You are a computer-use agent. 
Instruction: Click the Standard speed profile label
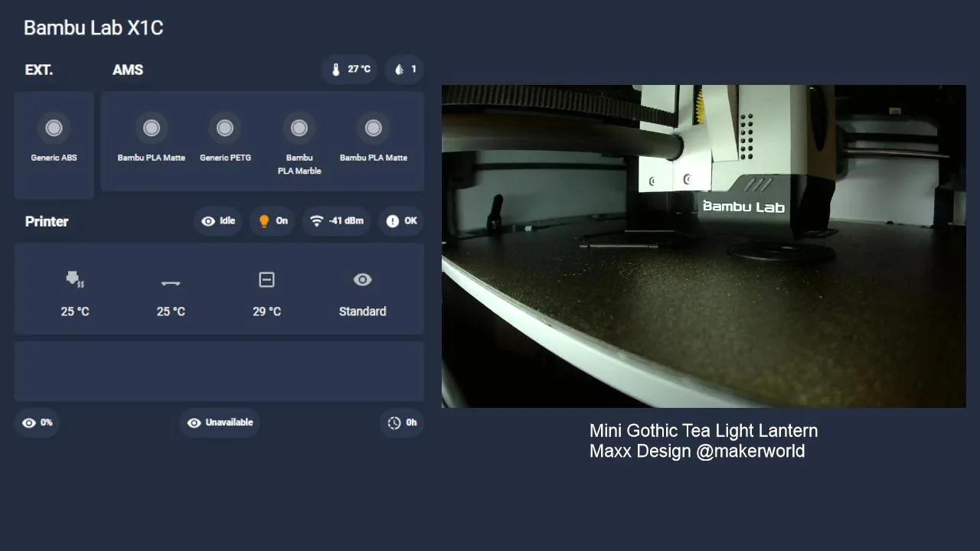(362, 311)
